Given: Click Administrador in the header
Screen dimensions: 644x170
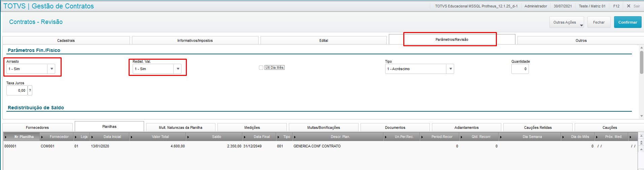Looking at the screenshot, I should click(536, 6).
